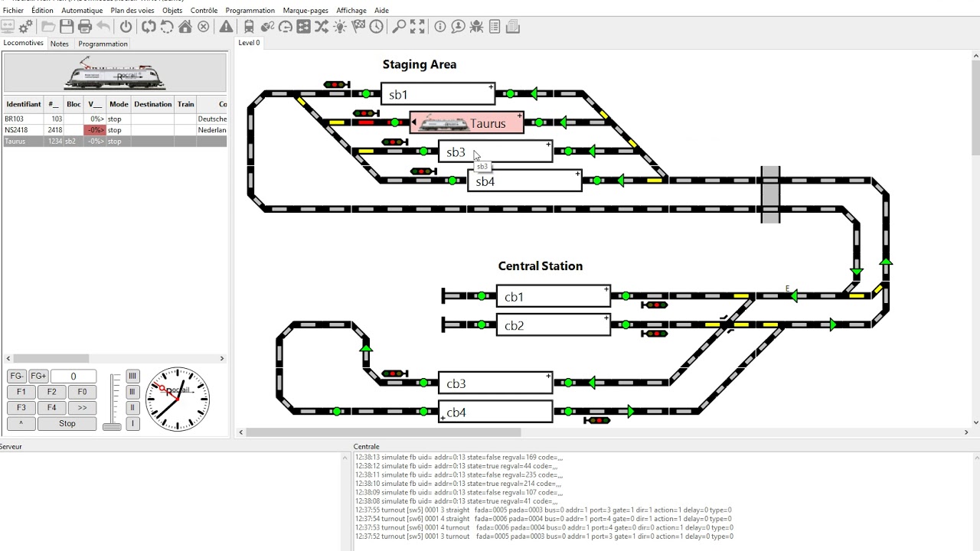This screenshot has width=980, height=551.
Task: Click the open folder toolbar icon
Action: pyautogui.click(x=48, y=27)
